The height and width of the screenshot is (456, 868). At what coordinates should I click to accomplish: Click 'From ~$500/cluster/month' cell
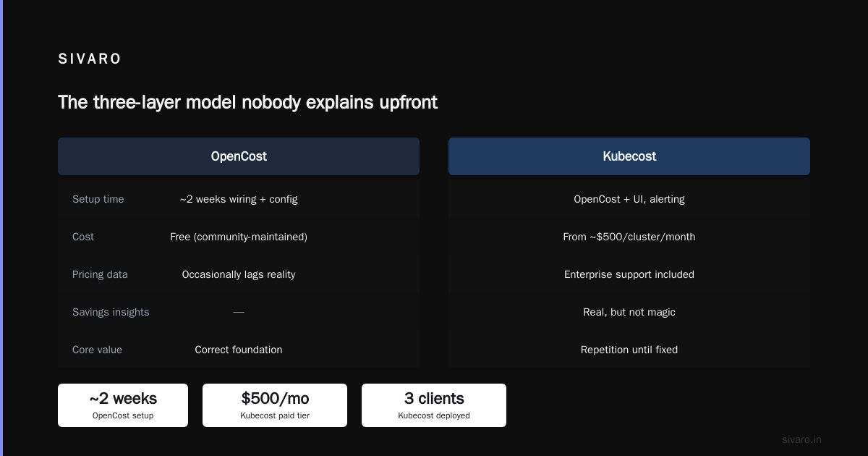click(x=629, y=237)
